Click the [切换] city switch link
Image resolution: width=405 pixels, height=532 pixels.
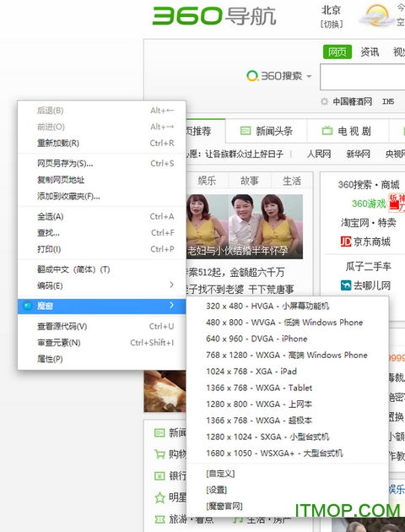tap(332, 24)
